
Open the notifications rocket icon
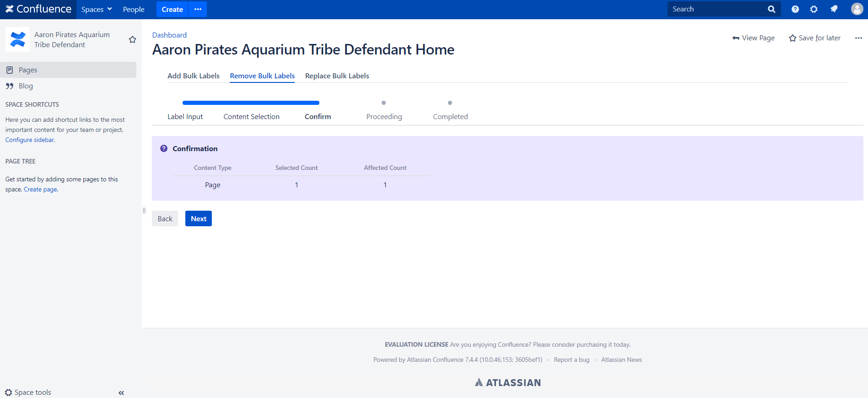834,9
